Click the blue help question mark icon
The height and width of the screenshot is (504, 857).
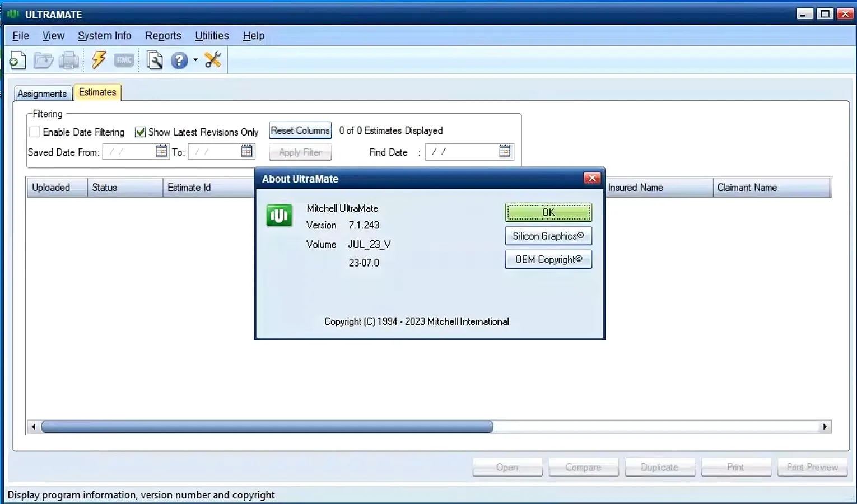click(x=179, y=60)
